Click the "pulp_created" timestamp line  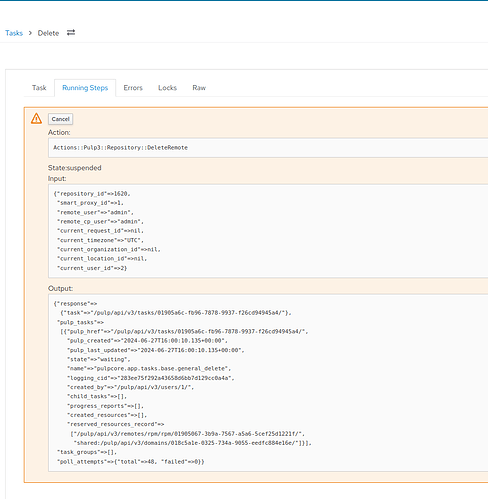147,341
